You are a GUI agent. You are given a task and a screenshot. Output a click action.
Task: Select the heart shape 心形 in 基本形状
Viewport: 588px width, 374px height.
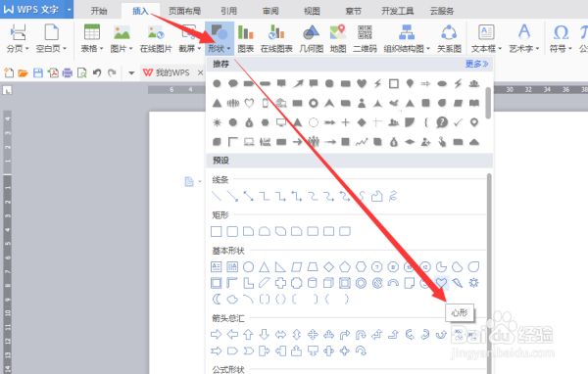(x=441, y=283)
